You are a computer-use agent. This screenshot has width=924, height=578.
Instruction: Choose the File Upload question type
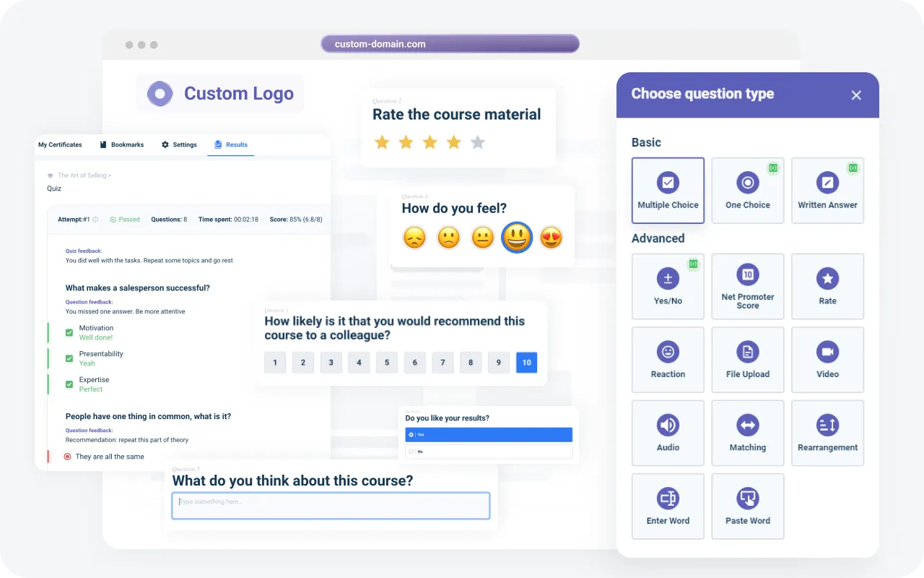[x=747, y=359]
